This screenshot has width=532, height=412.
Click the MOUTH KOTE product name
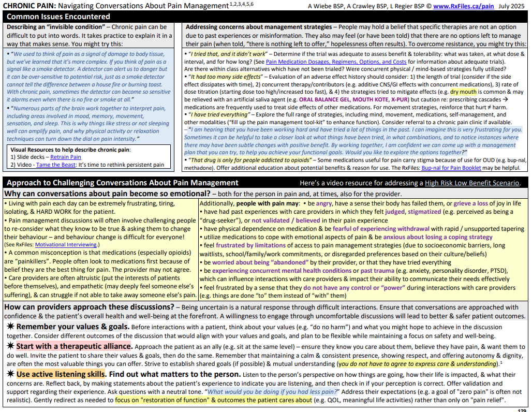click(x=370, y=100)
